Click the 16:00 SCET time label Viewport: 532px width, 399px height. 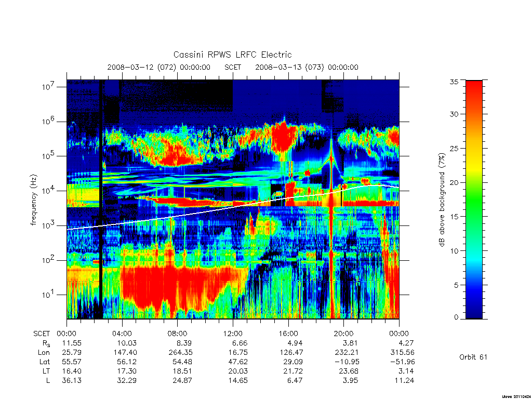[288, 334]
